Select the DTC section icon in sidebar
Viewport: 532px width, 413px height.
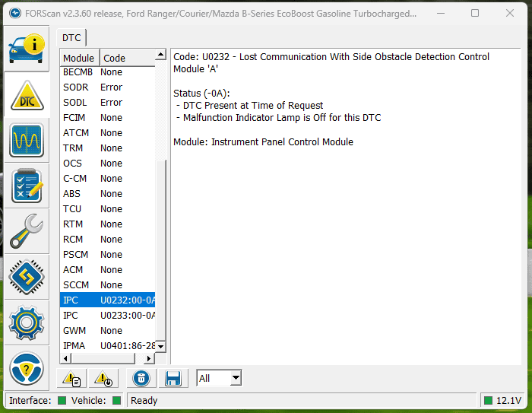[x=27, y=95]
